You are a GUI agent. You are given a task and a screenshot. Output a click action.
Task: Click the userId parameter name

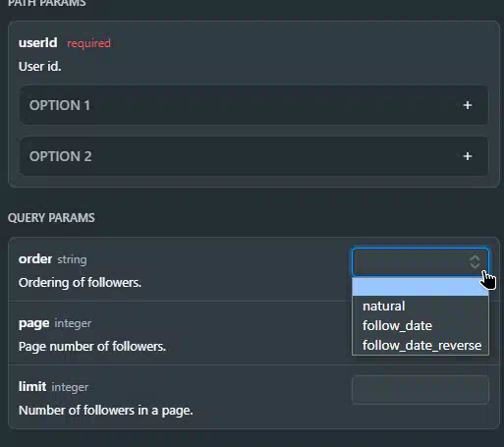click(x=38, y=43)
